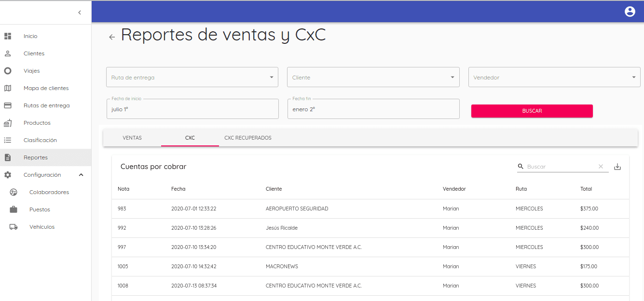Select note number 997
Screen dimensions: 644x301
[122, 247]
